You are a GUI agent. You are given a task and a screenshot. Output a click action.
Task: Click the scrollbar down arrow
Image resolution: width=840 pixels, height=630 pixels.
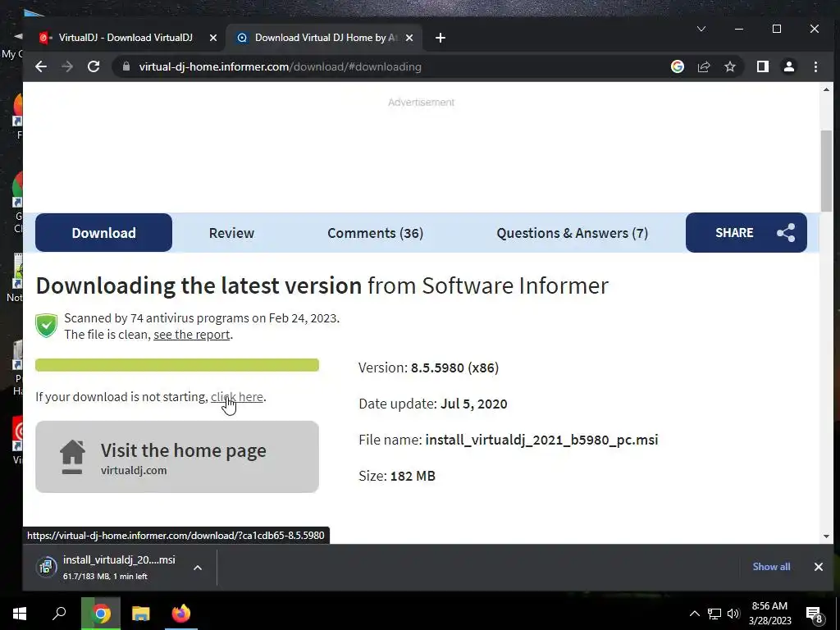tap(826, 536)
